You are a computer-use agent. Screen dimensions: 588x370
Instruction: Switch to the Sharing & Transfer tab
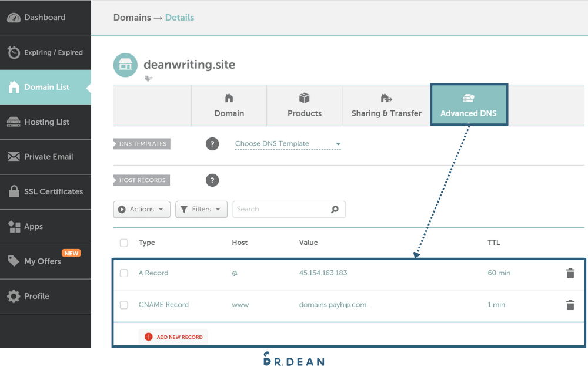click(x=386, y=106)
